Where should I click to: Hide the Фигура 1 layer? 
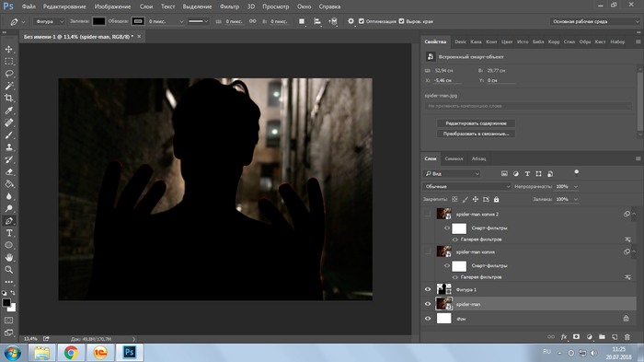[x=428, y=289]
